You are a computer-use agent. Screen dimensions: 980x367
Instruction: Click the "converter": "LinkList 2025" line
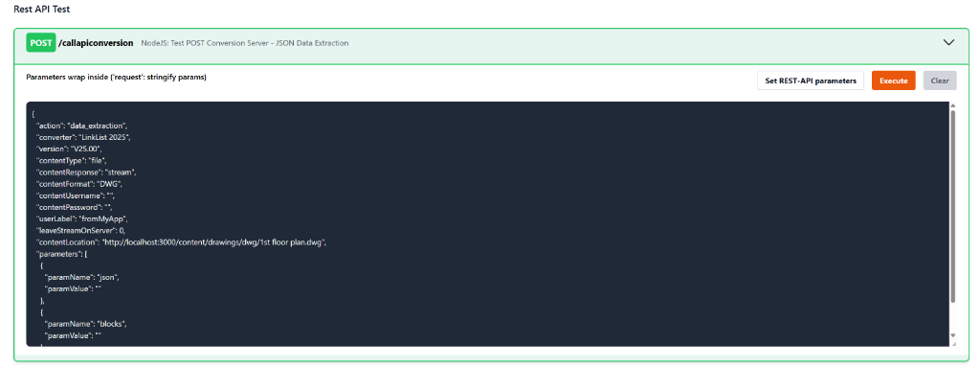pyautogui.click(x=83, y=137)
